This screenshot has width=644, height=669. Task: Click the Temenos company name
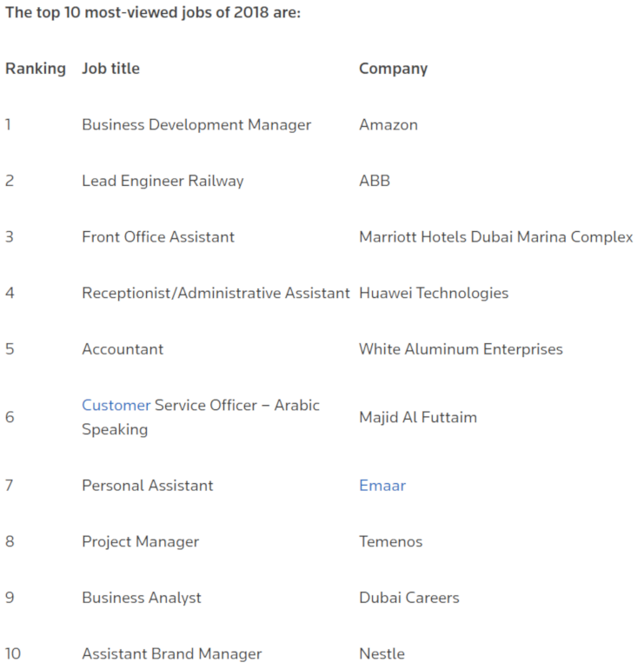tap(390, 542)
